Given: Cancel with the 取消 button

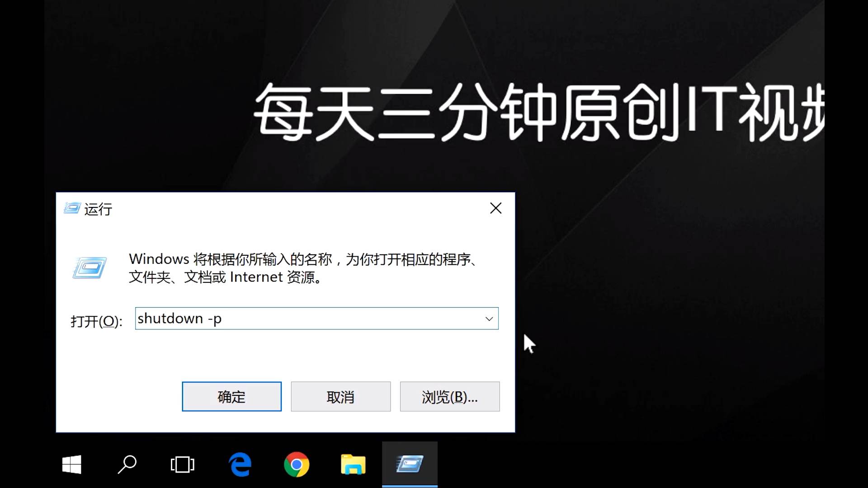Looking at the screenshot, I should click(340, 397).
